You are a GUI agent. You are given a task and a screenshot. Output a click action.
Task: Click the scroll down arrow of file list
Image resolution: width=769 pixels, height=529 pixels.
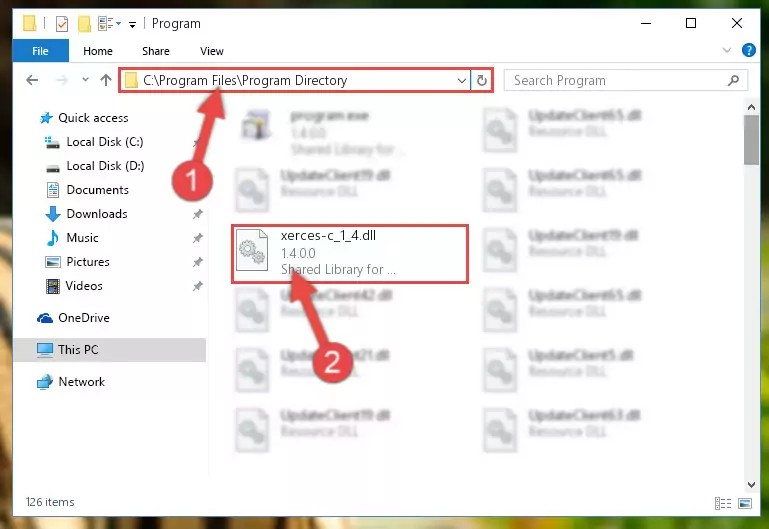tap(751, 484)
